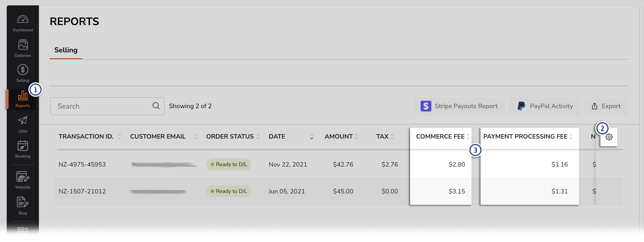
Task: Open the Website editor icon
Action: click(23, 176)
